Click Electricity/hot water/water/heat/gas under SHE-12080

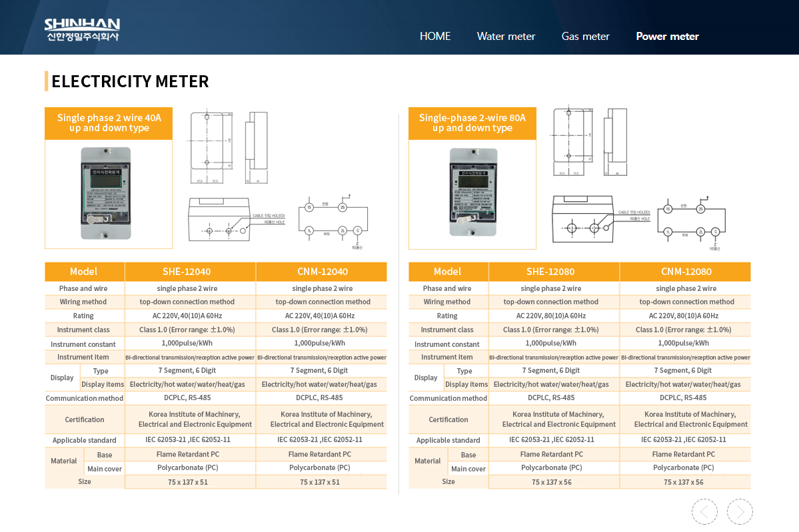pos(551,384)
